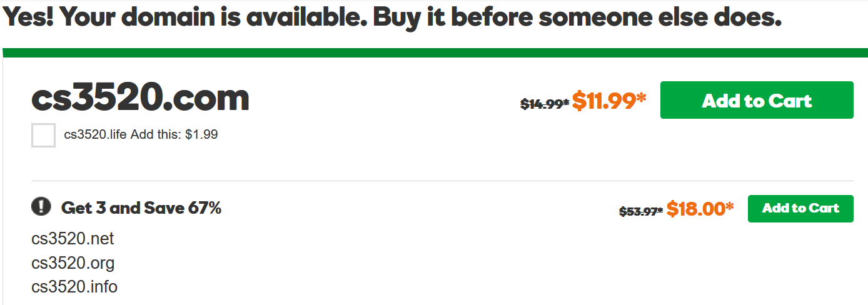Image resolution: width=868 pixels, height=305 pixels.
Task: Click the "Your domain is available" headline
Action: 392,17
